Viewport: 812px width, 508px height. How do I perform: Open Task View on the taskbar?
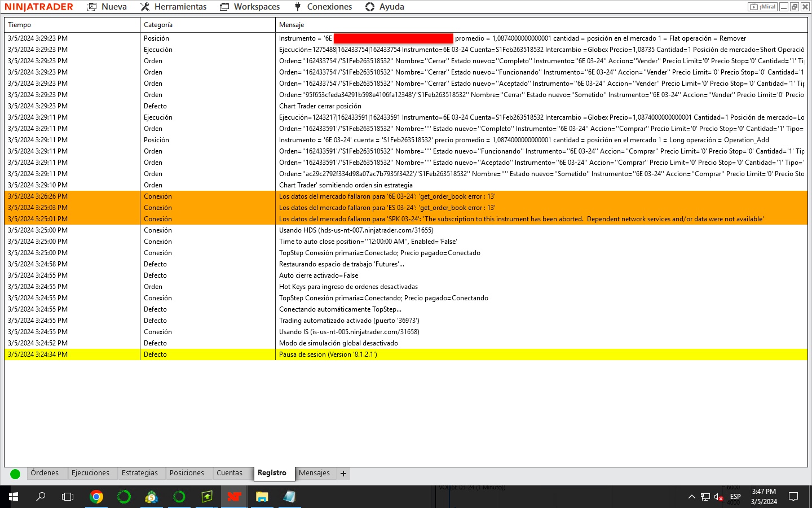coord(68,497)
